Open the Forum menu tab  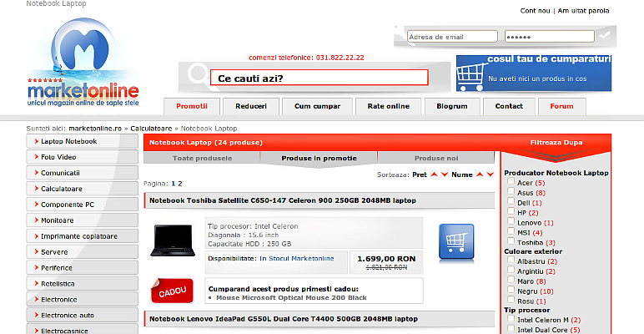(561, 106)
